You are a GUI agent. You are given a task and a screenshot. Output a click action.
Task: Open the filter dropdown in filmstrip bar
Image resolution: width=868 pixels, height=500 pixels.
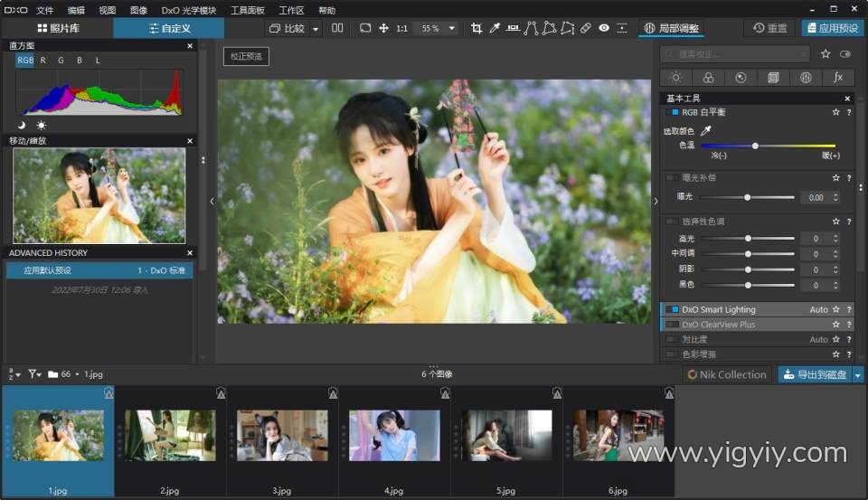(x=35, y=374)
